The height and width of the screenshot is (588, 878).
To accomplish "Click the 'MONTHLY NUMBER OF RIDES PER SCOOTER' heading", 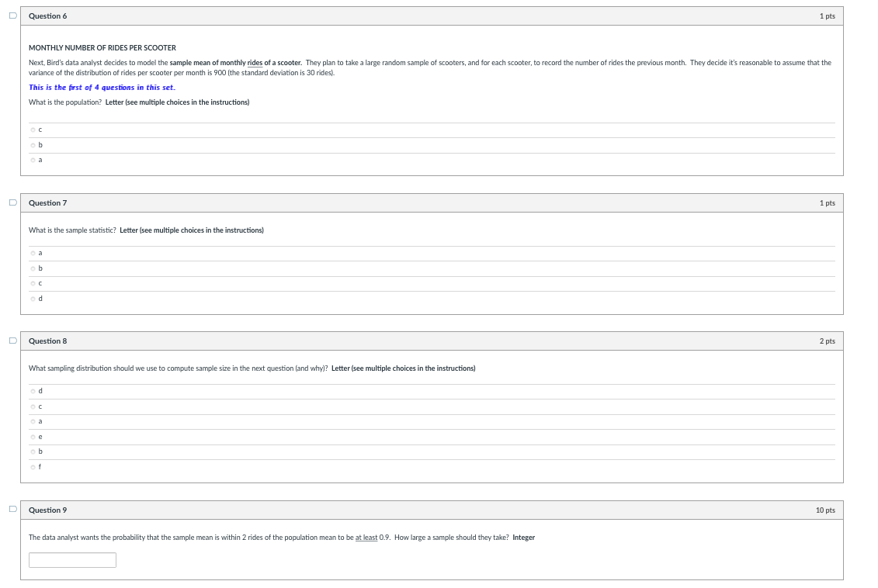I will (102, 48).
